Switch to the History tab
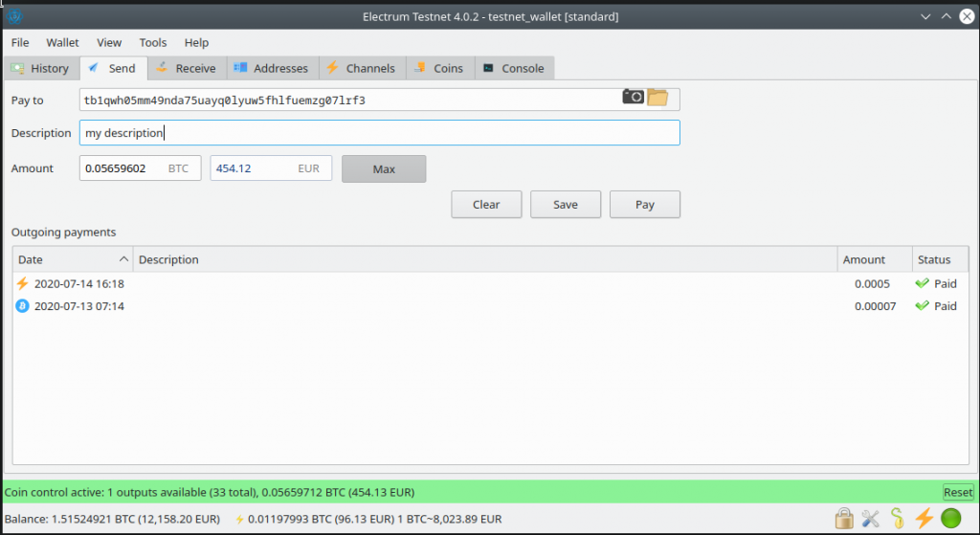 pyautogui.click(x=41, y=68)
